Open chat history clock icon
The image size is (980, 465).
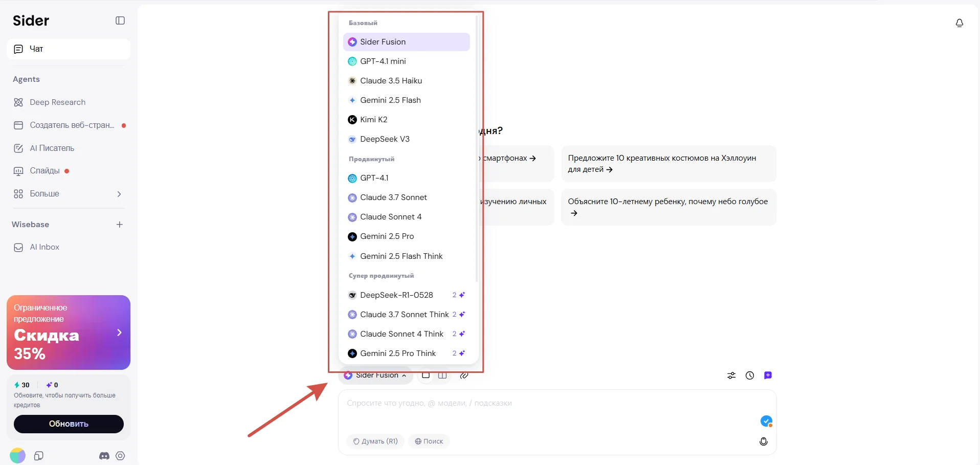[x=750, y=375]
